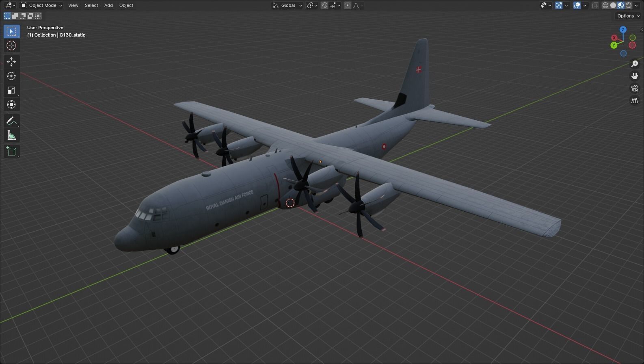Open the shading options dropdown arrow
This screenshot has width=644, height=364.
[x=636, y=5]
